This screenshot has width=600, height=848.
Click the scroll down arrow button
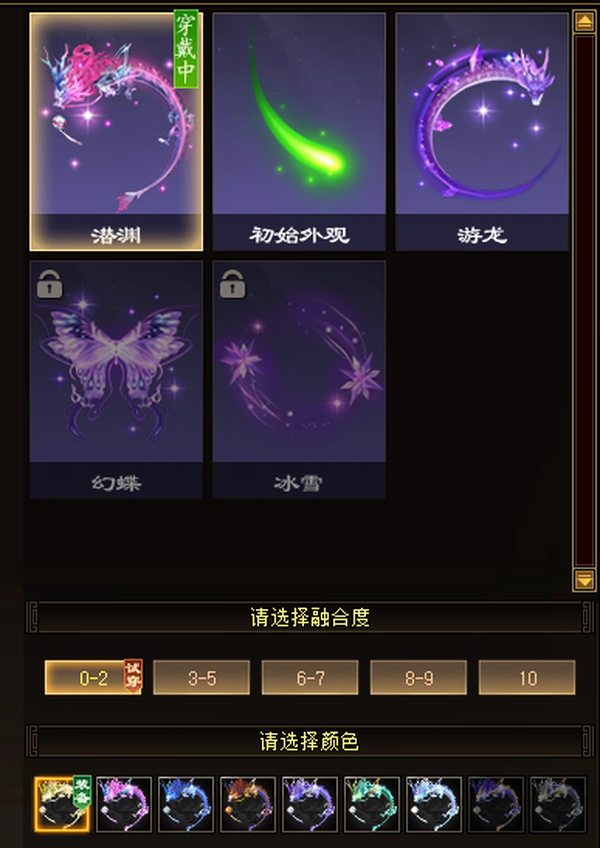pyautogui.click(x=585, y=580)
